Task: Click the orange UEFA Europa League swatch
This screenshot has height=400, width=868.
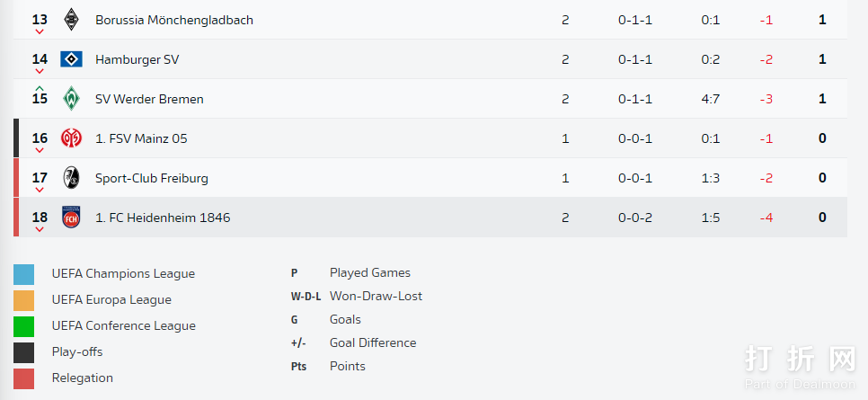Action: pos(24,300)
